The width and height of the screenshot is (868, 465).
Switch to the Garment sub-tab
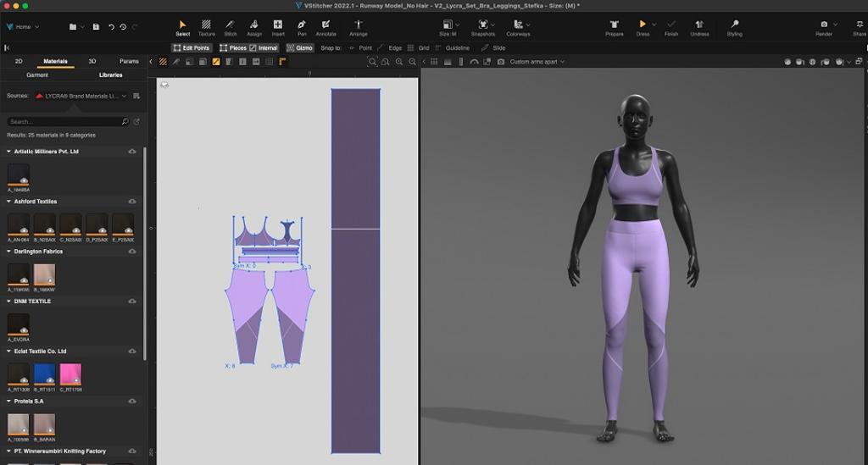pyautogui.click(x=37, y=75)
